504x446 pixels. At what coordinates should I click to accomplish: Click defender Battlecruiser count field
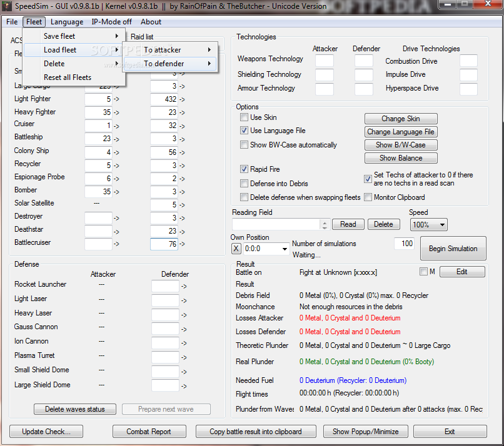[164, 244]
